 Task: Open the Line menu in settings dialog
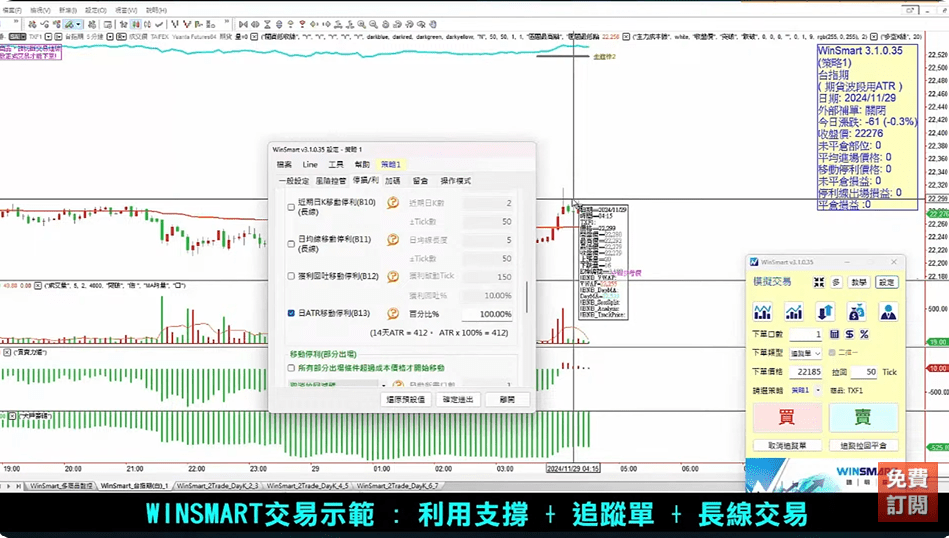[310, 165]
